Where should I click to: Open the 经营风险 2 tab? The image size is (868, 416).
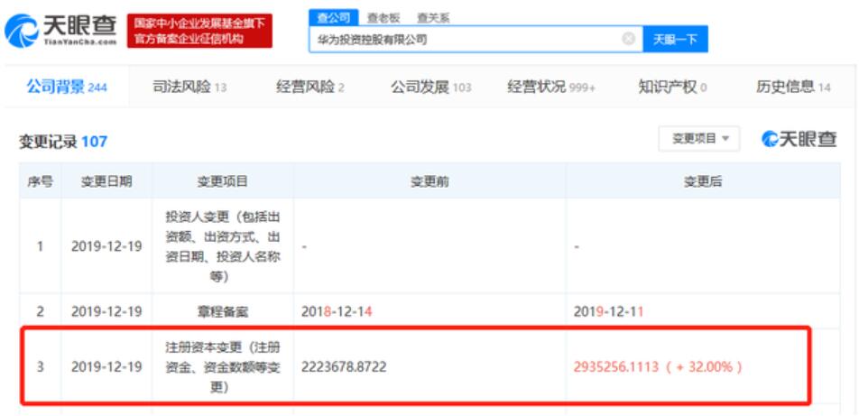tap(310, 87)
